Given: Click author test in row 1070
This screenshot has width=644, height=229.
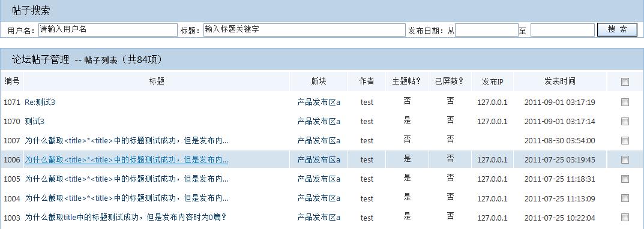Looking at the screenshot, I should coord(367,122).
